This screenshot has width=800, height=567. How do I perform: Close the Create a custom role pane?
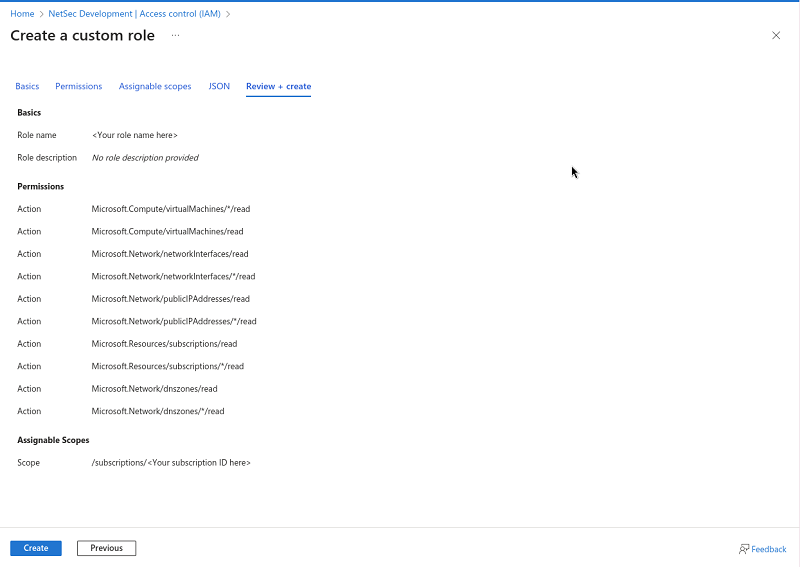pos(776,35)
